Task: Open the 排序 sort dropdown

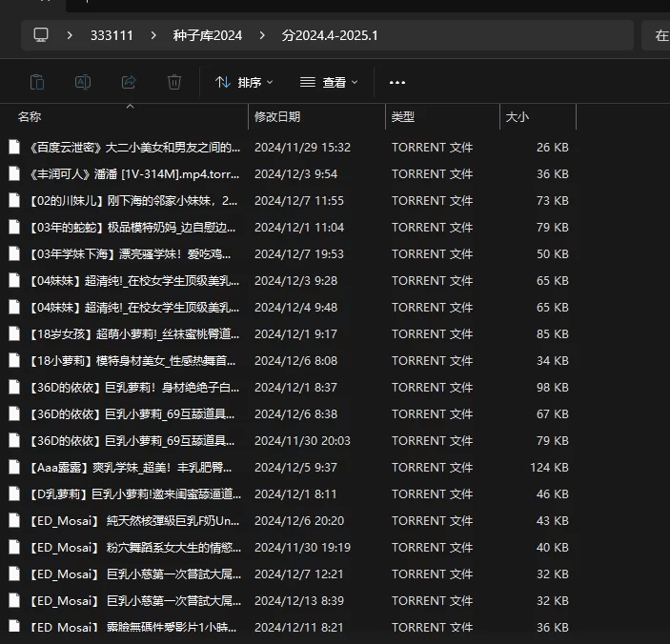Action: click(x=244, y=83)
